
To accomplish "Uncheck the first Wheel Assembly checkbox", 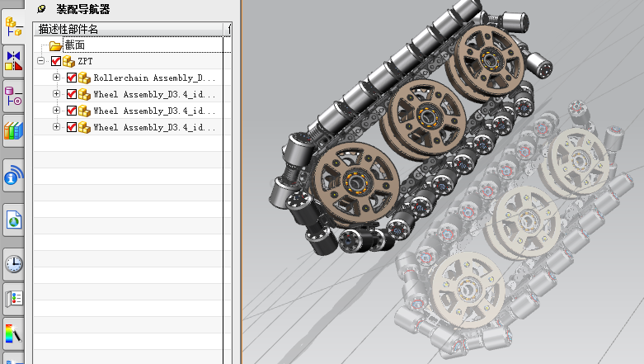I will point(71,94).
